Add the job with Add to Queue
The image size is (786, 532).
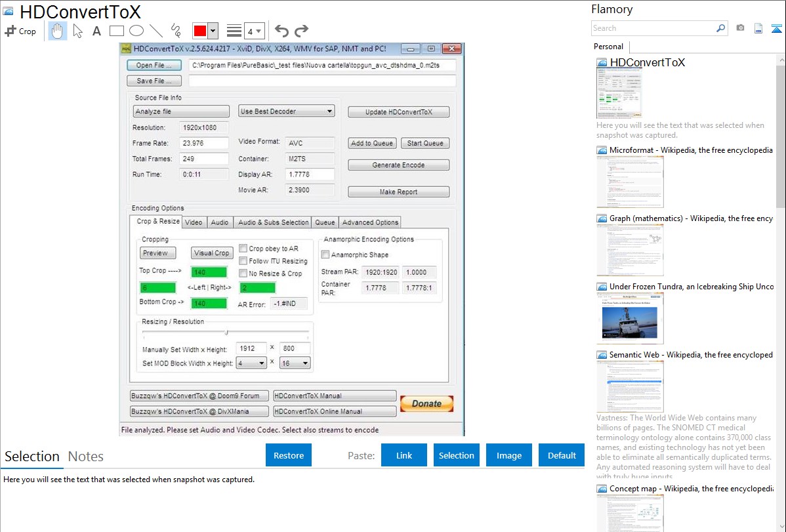[372, 143]
